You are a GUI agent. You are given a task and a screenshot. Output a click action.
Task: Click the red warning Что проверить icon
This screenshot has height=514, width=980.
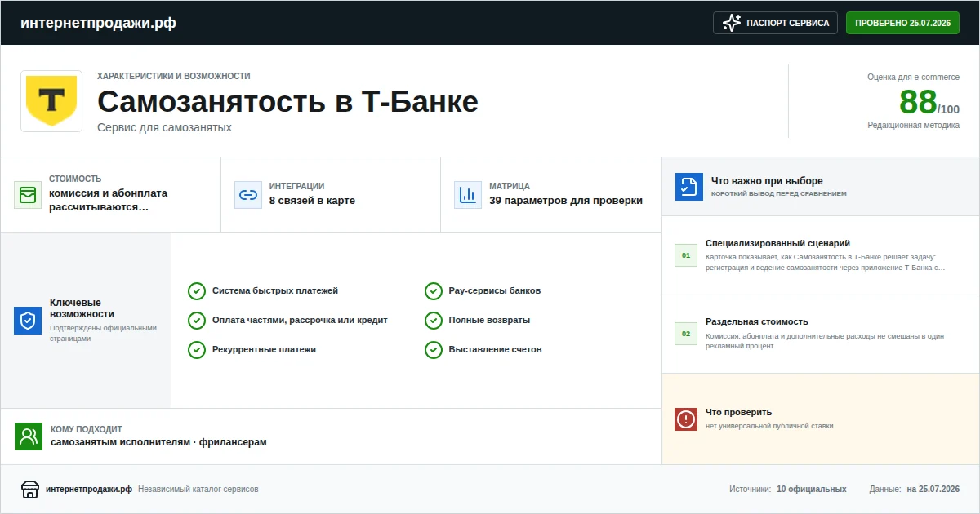[x=686, y=419]
